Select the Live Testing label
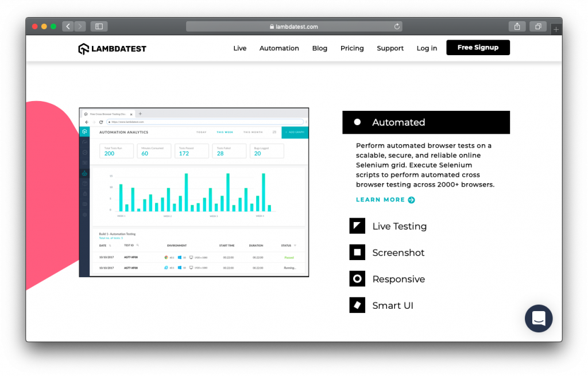 (400, 226)
